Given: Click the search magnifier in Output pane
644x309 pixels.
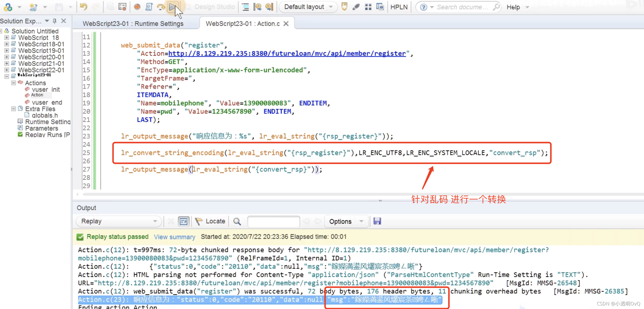Looking at the screenshot, I should click(237, 221).
